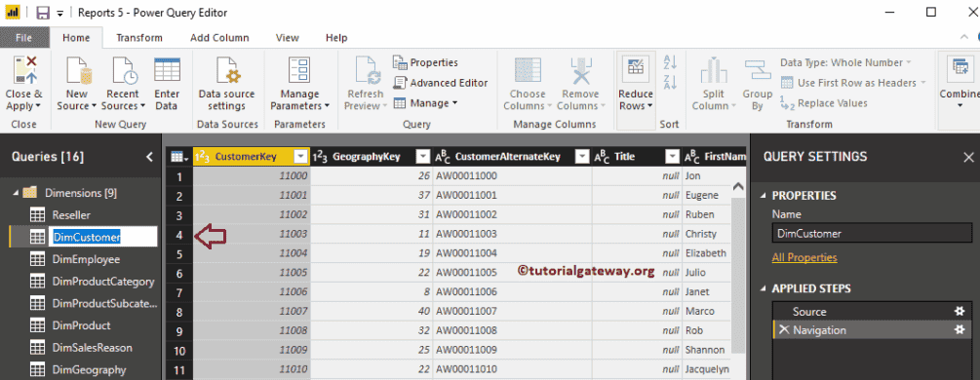Open CustomerAlternateKey column filter dropdown
The height and width of the screenshot is (380, 980).
coord(582,157)
